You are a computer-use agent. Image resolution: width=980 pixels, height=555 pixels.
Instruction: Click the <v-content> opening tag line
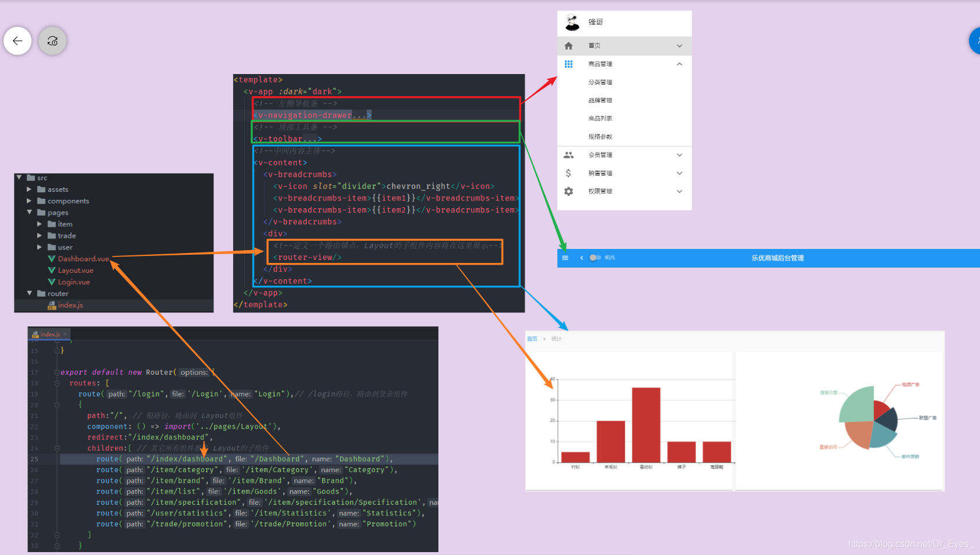point(280,163)
